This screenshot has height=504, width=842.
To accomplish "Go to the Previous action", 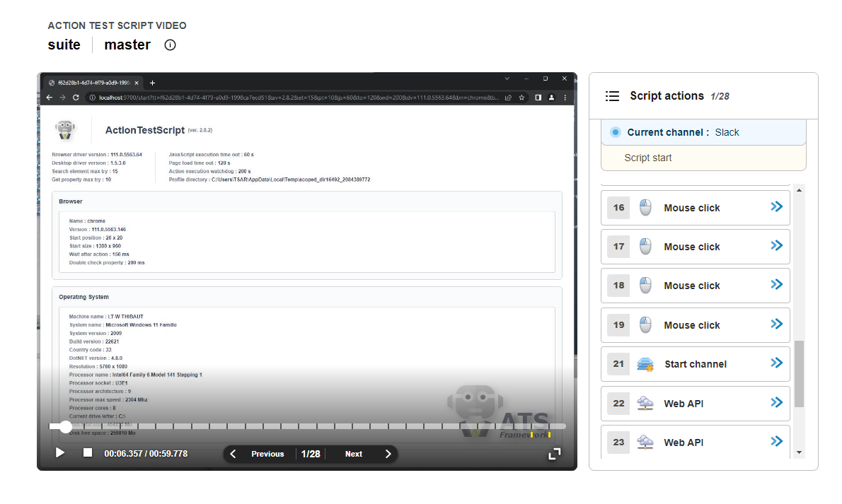I will 267,454.
